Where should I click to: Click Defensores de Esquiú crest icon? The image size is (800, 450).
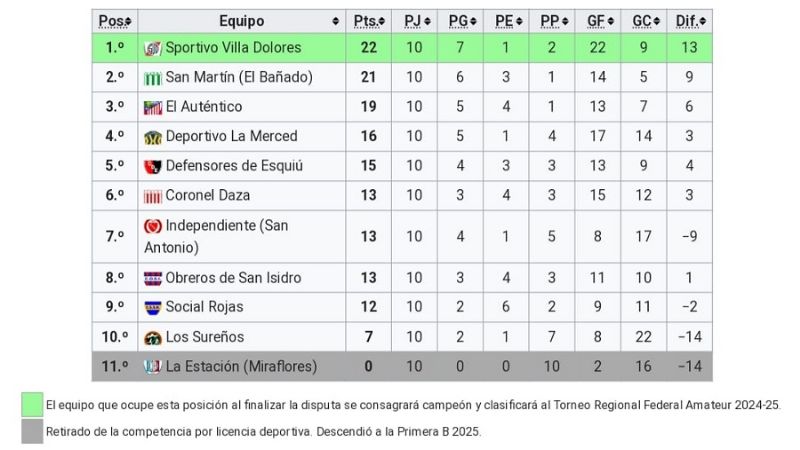coord(153,166)
